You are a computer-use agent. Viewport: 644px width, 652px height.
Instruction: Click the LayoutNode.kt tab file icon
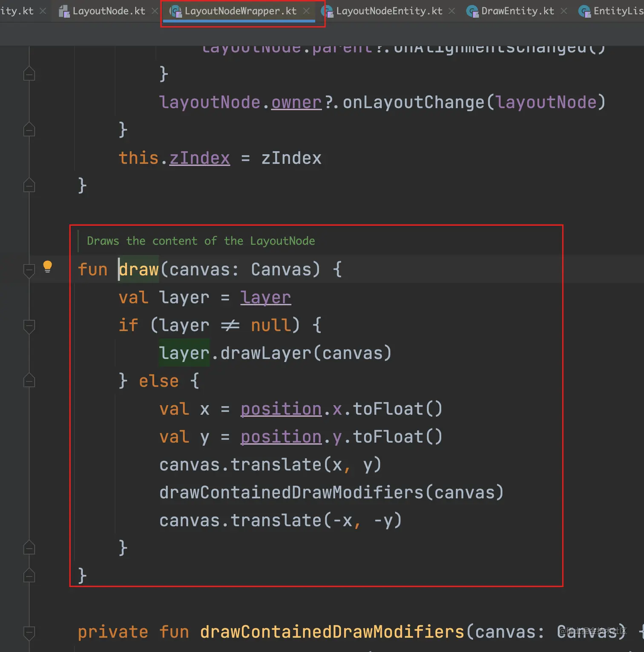[64, 11]
